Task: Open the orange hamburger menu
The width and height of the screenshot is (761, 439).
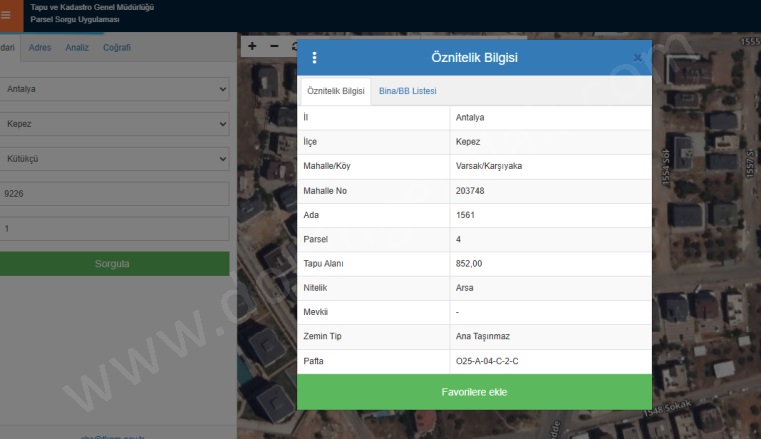Action: click(7, 15)
